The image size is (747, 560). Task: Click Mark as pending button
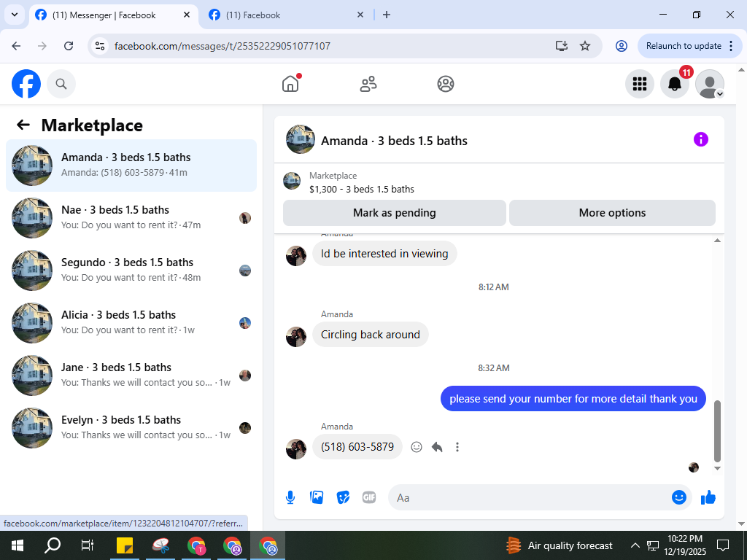click(395, 213)
